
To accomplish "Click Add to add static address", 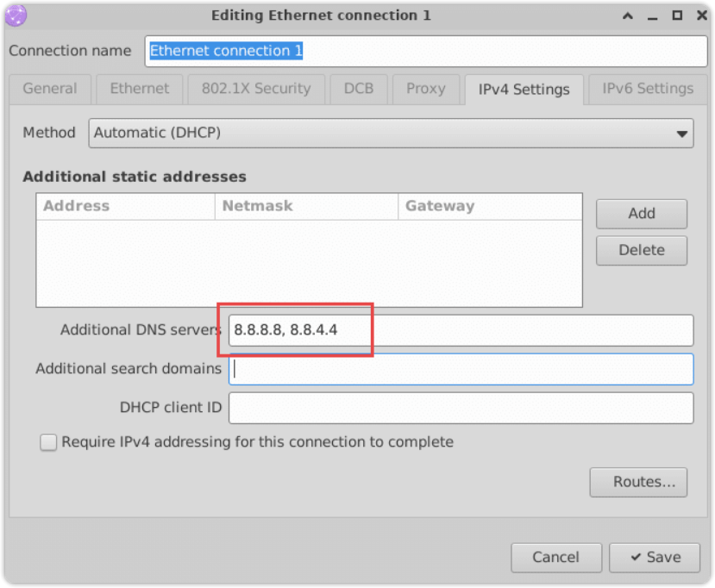I will point(641,214).
